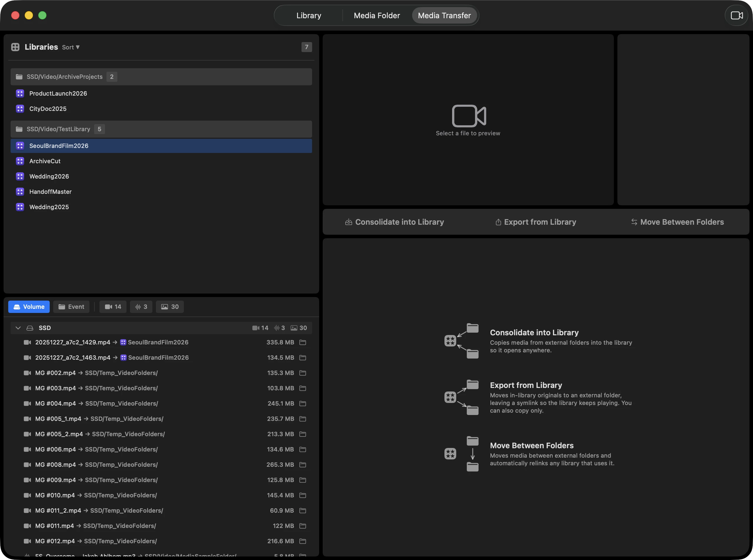
Task: Click the SSD drive icon
Action: pyautogui.click(x=30, y=328)
